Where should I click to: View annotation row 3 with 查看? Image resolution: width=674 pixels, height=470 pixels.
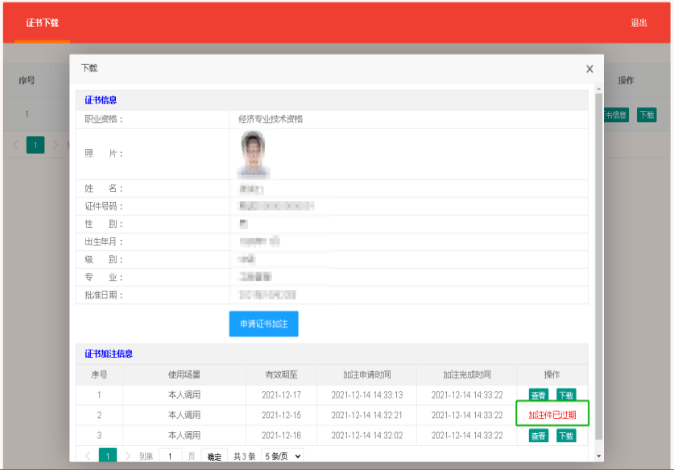click(538, 436)
